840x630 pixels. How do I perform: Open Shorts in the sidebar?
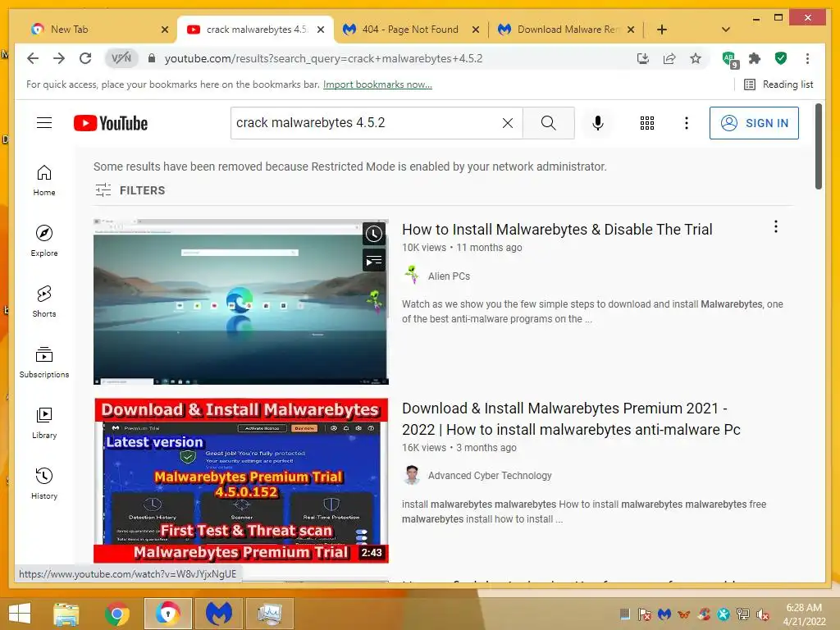pos(44,302)
